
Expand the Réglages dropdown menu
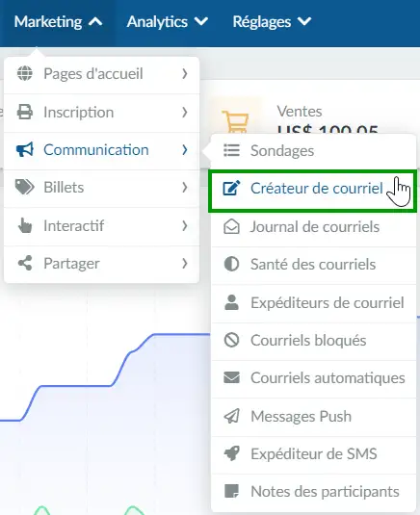pyautogui.click(x=272, y=22)
